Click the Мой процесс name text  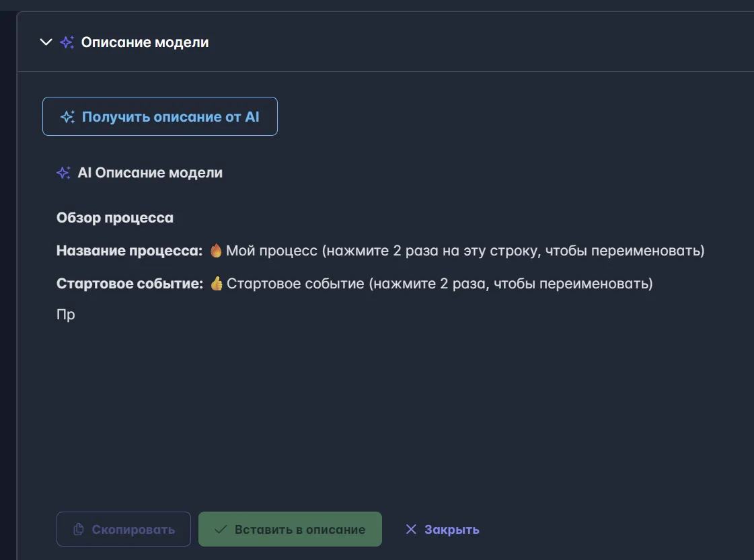pos(271,251)
